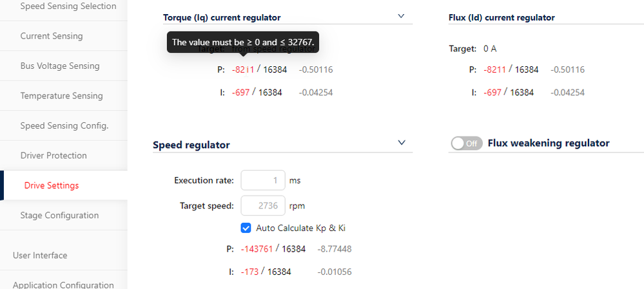Open Bus Voltage Sensing settings

click(x=60, y=66)
